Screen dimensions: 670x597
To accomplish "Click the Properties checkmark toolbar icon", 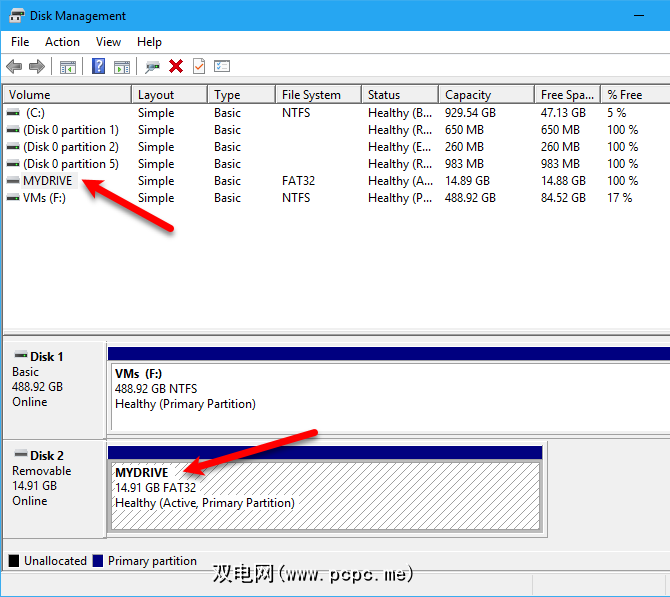I will (x=199, y=66).
